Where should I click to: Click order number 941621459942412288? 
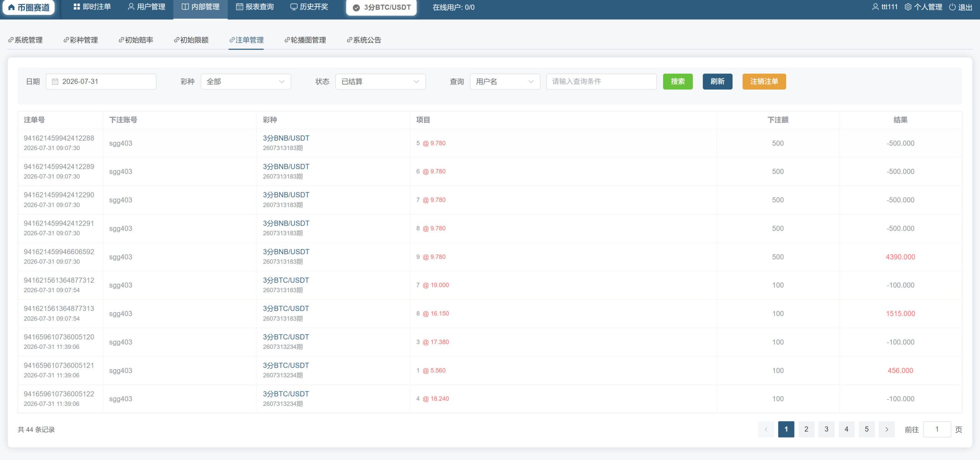point(59,138)
